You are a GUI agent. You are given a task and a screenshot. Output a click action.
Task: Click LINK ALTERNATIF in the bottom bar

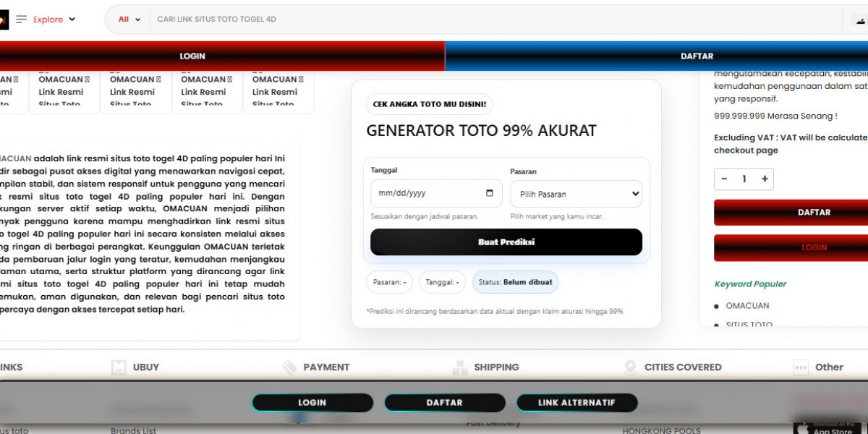(x=576, y=403)
